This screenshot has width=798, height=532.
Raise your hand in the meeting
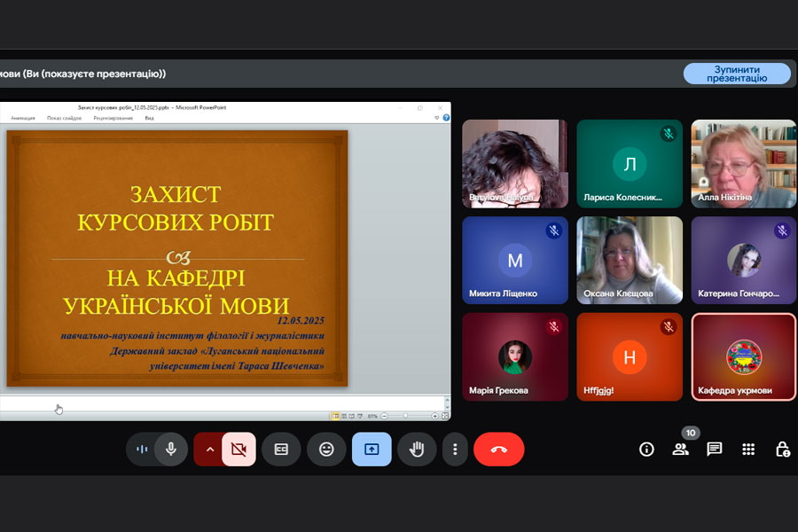[x=416, y=450]
